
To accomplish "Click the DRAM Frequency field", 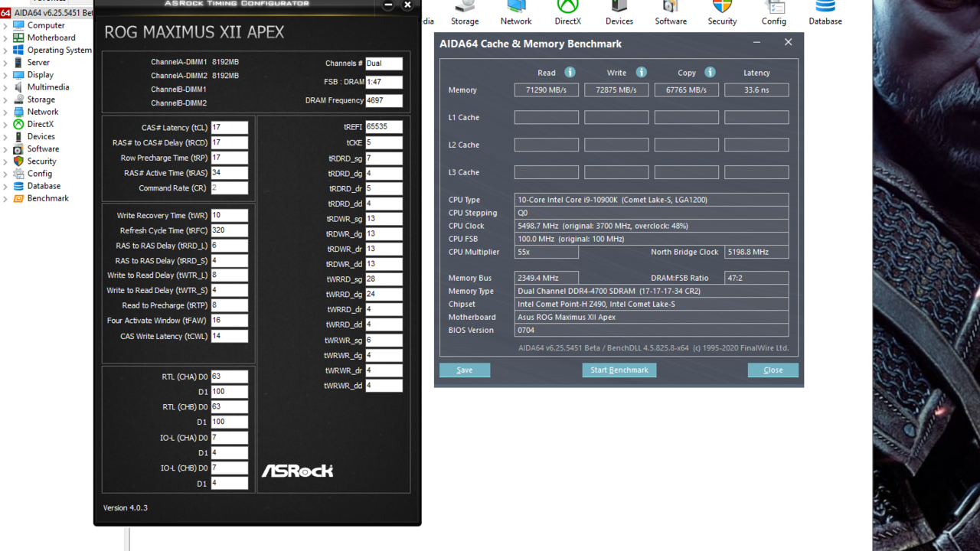I will point(384,100).
